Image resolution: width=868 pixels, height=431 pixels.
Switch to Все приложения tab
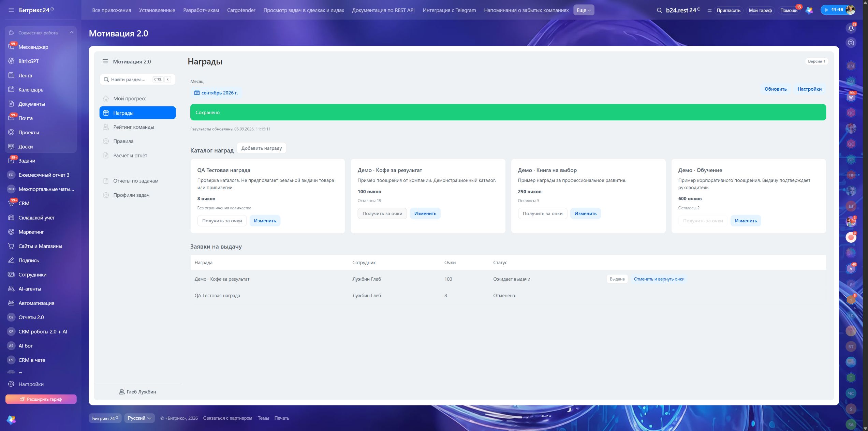point(112,10)
